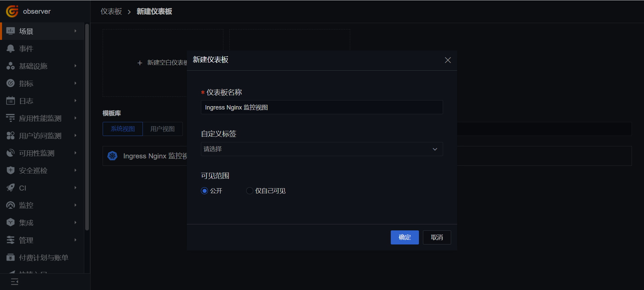Click the Kubernetes icon beside Ingress Nginx template

click(x=112, y=156)
